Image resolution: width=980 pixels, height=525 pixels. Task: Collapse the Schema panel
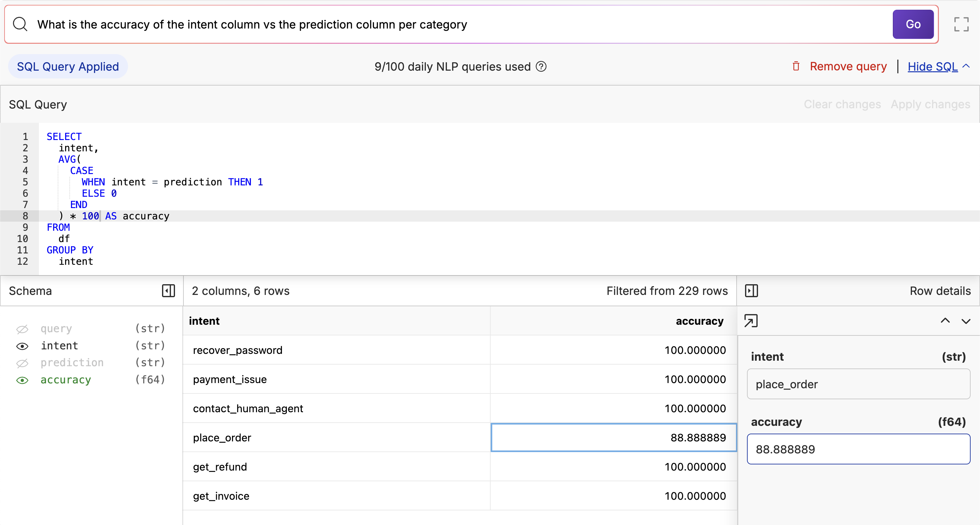pyautogui.click(x=168, y=291)
